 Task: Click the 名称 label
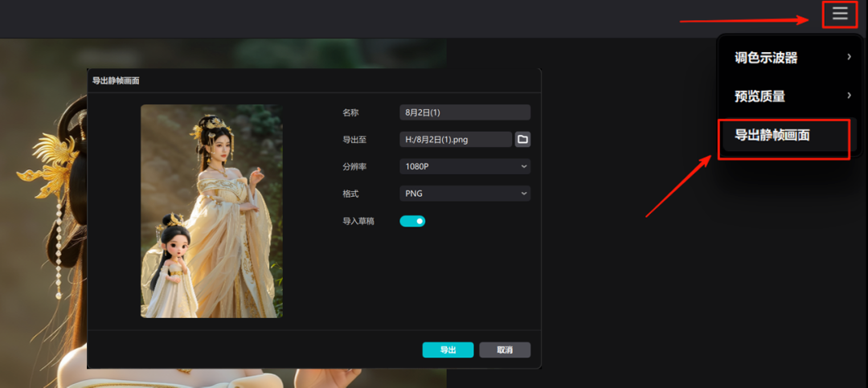click(350, 112)
